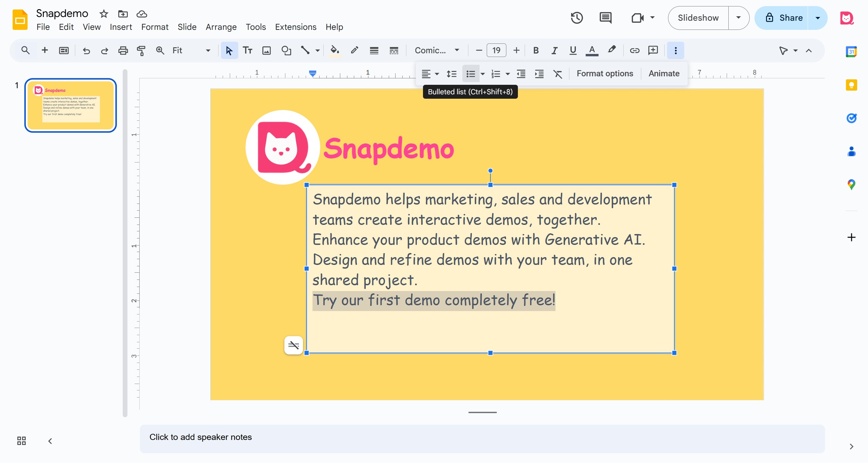The image size is (868, 463).
Task: Open the Extensions menu
Action: [296, 27]
